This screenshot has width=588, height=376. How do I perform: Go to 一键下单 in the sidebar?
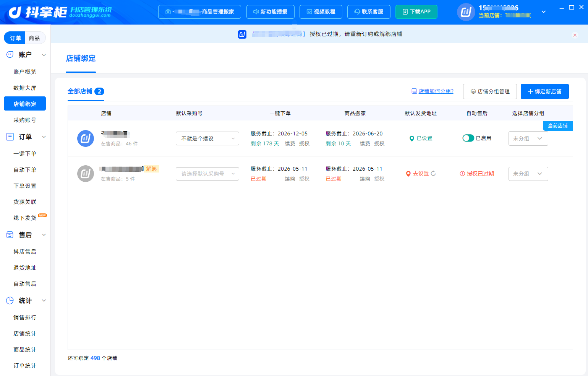25,154
